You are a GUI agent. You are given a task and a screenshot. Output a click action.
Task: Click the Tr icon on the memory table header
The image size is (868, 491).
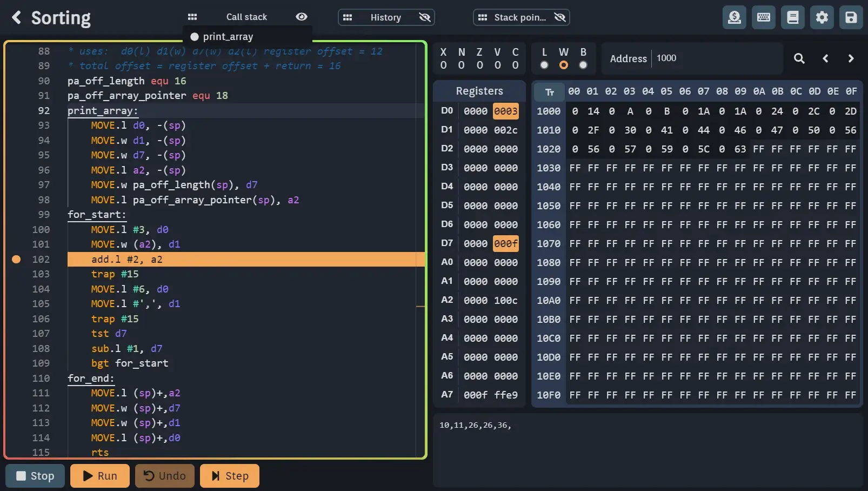pyautogui.click(x=549, y=92)
